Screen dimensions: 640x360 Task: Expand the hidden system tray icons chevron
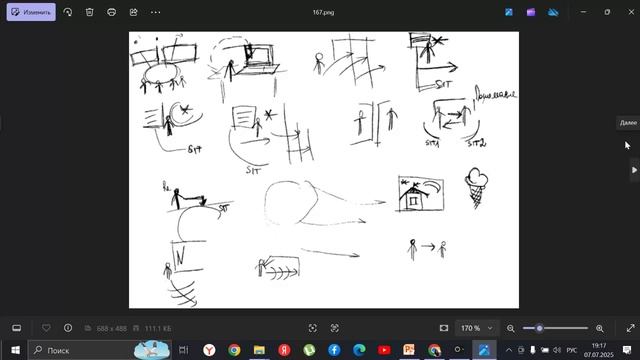point(509,350)
